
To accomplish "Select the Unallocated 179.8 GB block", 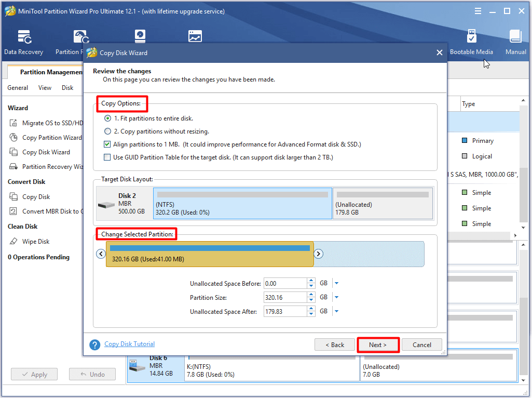I will pyautogui.click(x=383, y=203).
